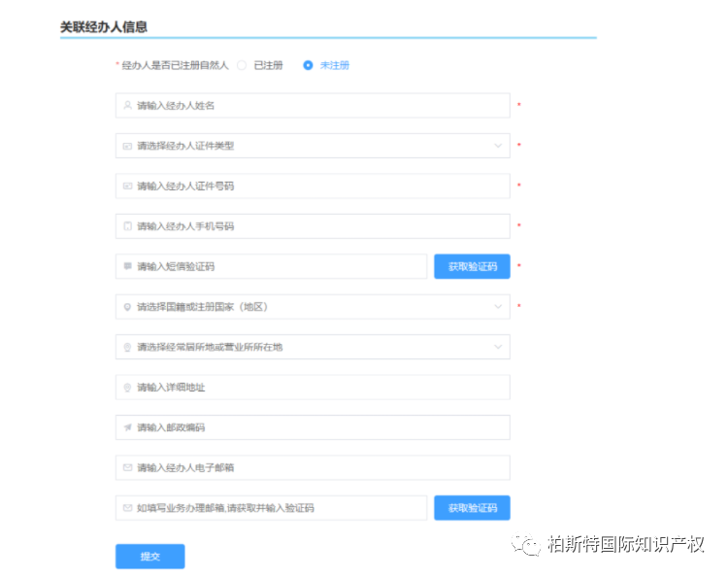Open the 请选择经常居所地或营业所所在地 dropdown
Image resolution: width=728 pixels, height=577 pixels.
click(x=313, y=347)
